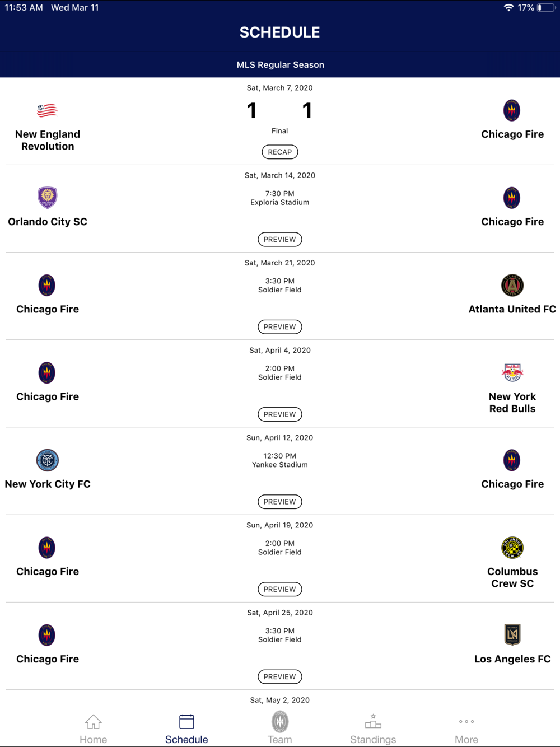The height and width of the screenshot is (747, 560).
Task: Open the RECAP for March 7 match
Action: [280, 152]
